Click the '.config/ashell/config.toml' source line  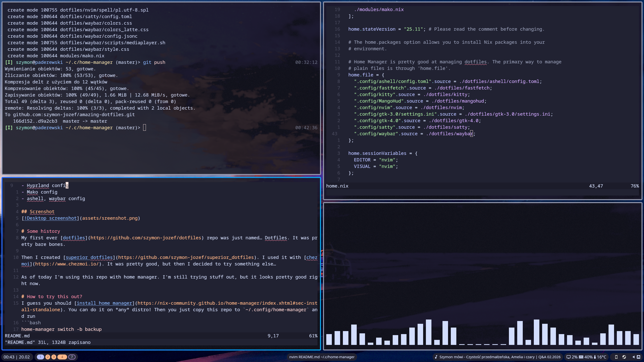coord(448,81)
